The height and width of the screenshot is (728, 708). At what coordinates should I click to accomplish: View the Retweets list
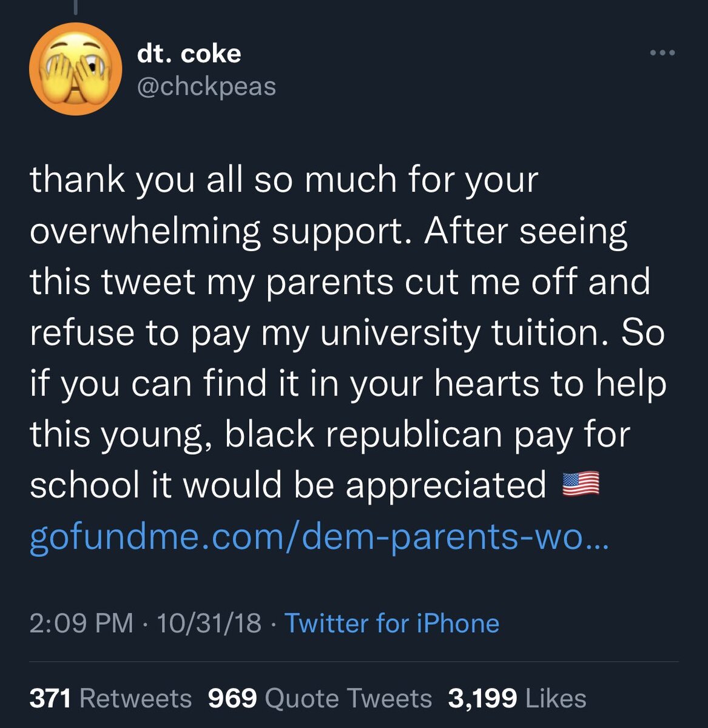point(135,698)
